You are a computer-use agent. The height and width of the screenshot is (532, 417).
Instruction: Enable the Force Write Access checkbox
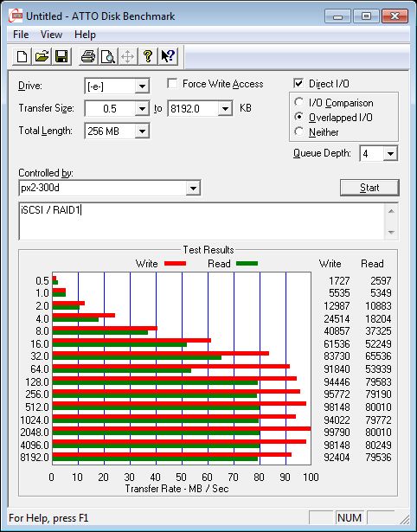coord(172,83)
